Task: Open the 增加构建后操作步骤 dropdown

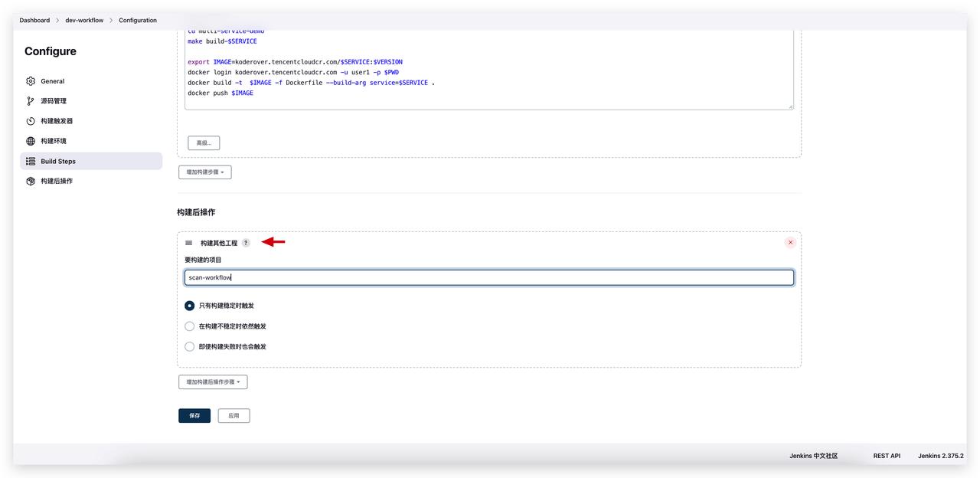Action: point(213,381)
